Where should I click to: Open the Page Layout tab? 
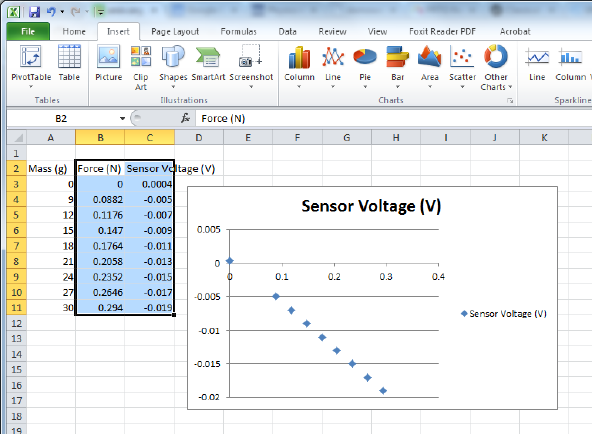click(x=175, y=31)
